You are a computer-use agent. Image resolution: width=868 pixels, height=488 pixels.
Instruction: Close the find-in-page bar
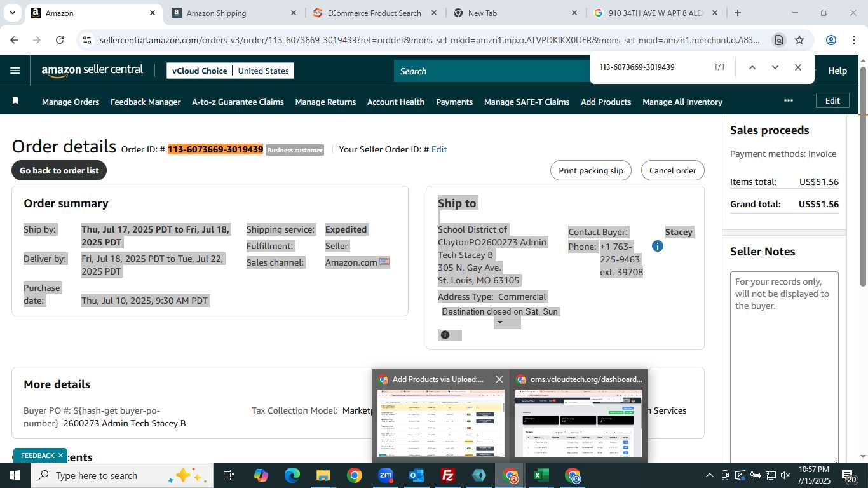click(x=797, y=67)
